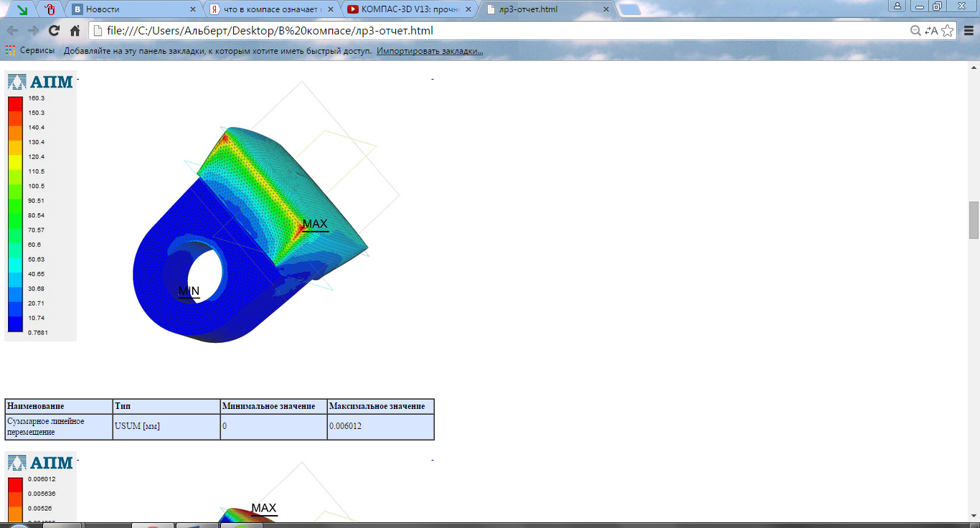The height and width of the screenshot is (528, 980).
Task: Click the scrollbar up arrow
Action: point(974,67)
